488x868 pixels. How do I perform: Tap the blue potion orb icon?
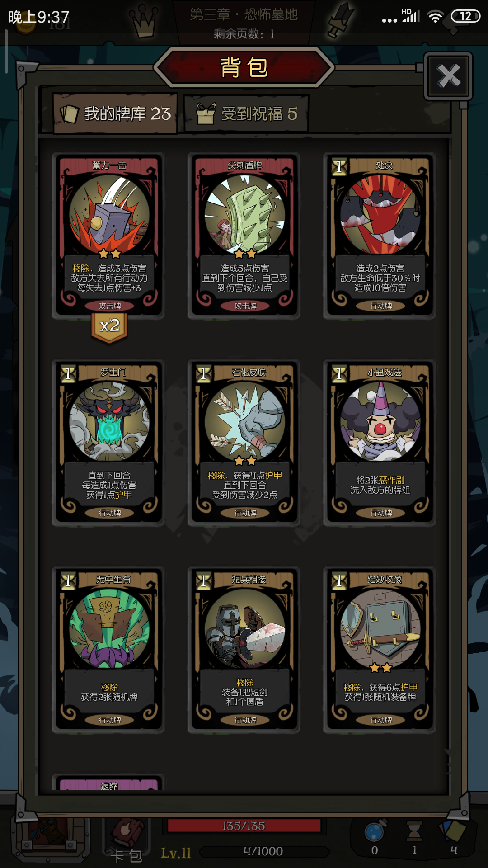375,831
